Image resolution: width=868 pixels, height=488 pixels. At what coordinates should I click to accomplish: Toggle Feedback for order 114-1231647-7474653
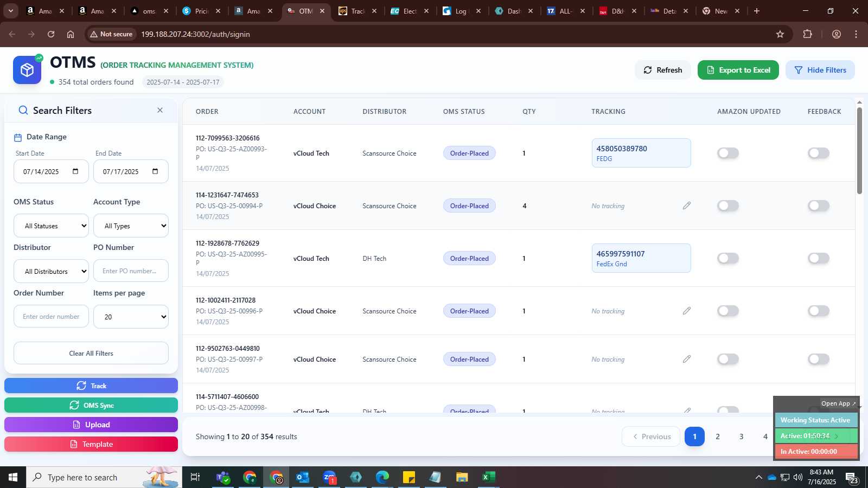pos(819,206)
